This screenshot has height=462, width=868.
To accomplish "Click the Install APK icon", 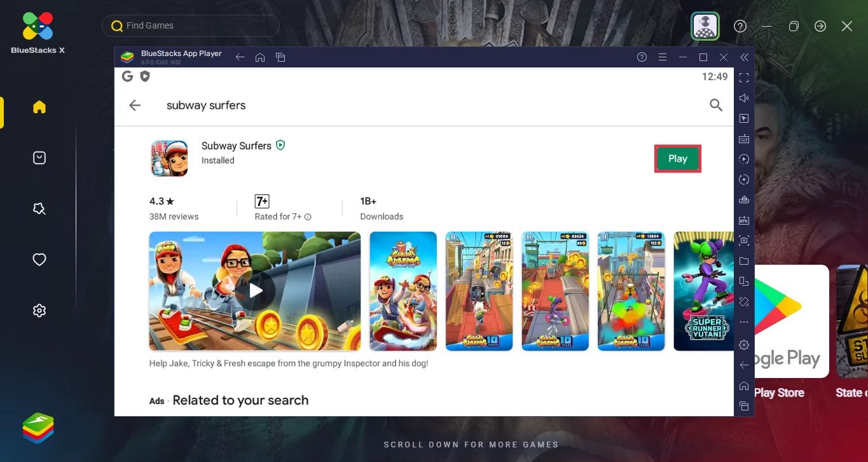I will click(x=744, y=220).
